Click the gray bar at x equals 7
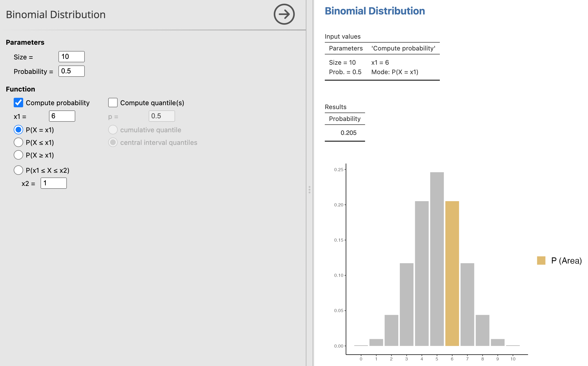588x366 pixels. [467, 304]
